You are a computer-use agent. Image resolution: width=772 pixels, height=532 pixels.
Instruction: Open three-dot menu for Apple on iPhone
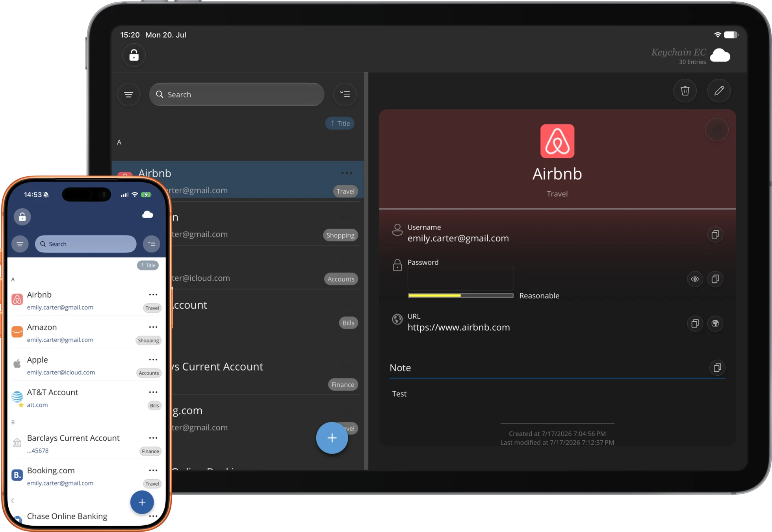point(153,360)
